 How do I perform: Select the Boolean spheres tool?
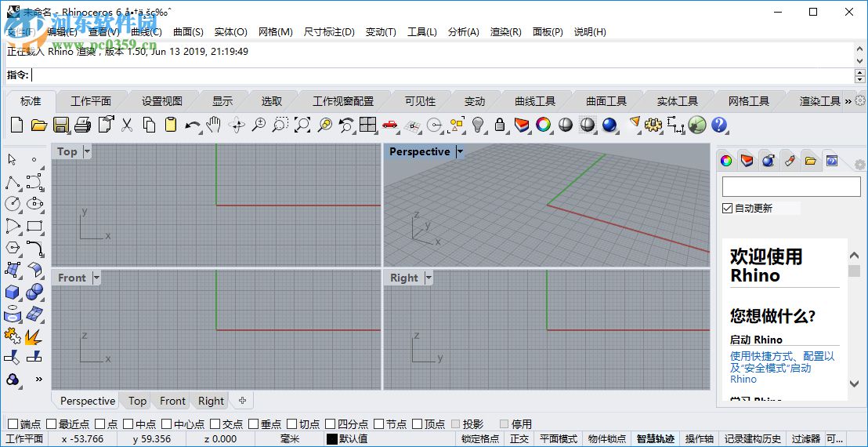click(34, 292)
